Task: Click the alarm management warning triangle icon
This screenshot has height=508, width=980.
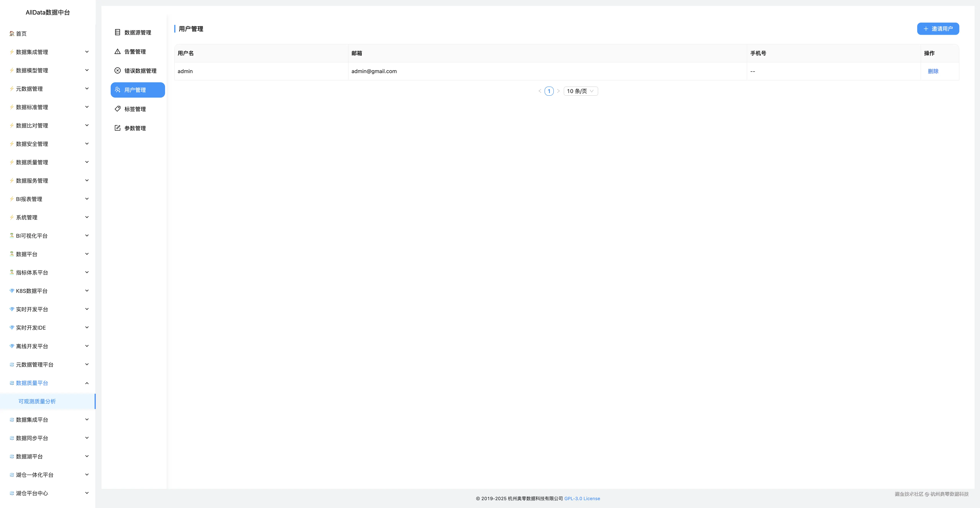Action: pos(118,51)
